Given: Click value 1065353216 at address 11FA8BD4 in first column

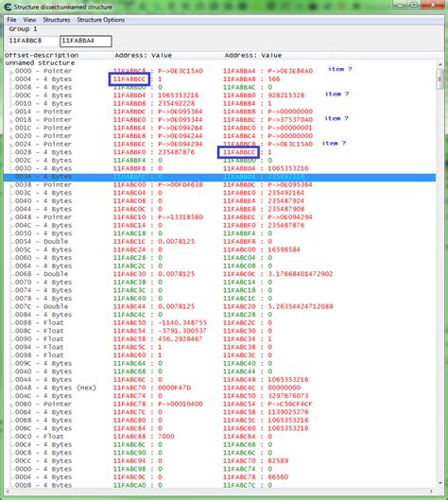Looking at the screenshot, I should 179,95.
